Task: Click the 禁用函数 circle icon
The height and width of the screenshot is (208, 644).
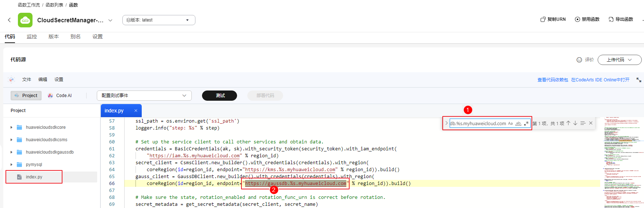Action: [x=577, y=19]
